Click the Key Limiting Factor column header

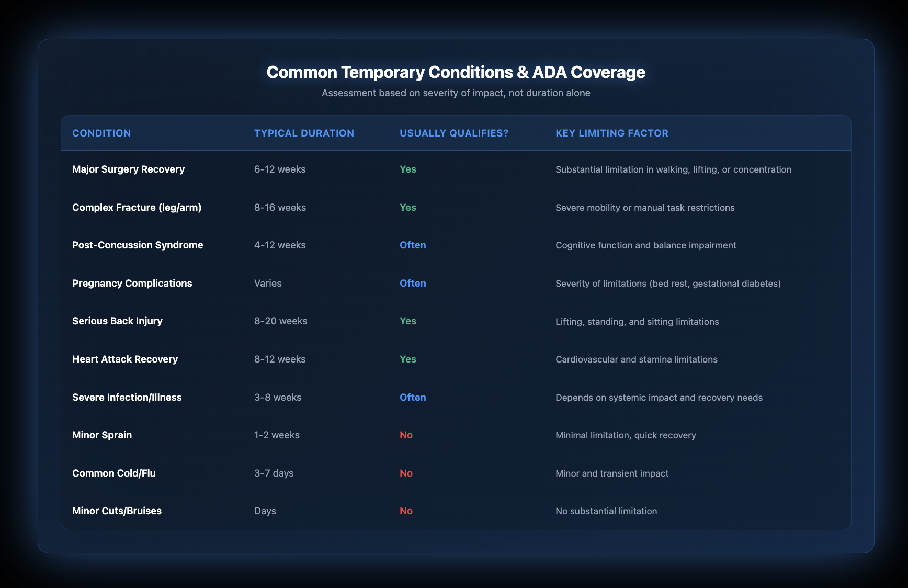coord(611,133)
